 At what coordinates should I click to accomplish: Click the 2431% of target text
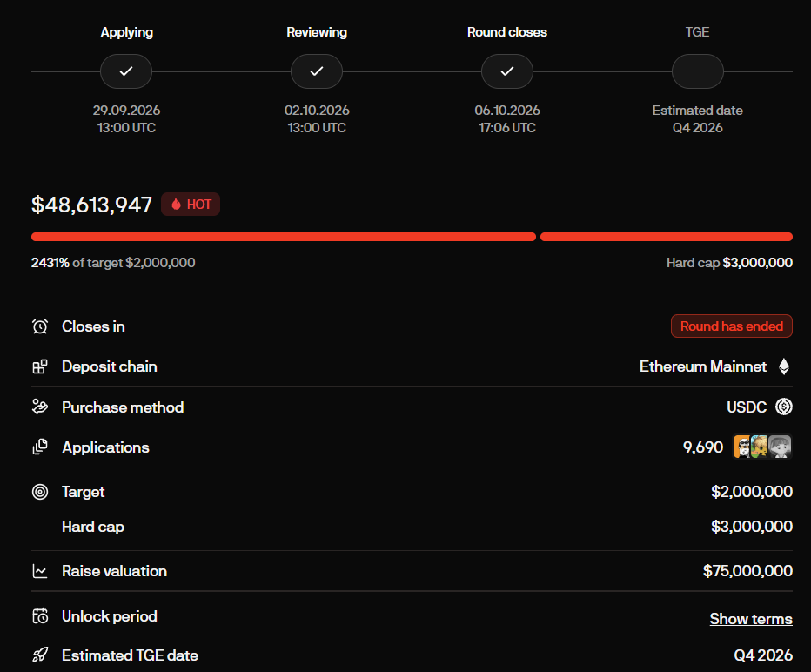(x=113, y=263)
